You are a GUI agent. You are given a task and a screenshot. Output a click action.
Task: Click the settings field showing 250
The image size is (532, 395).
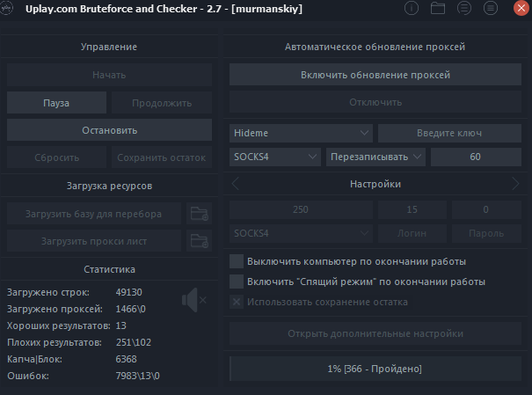pos(301,209)
